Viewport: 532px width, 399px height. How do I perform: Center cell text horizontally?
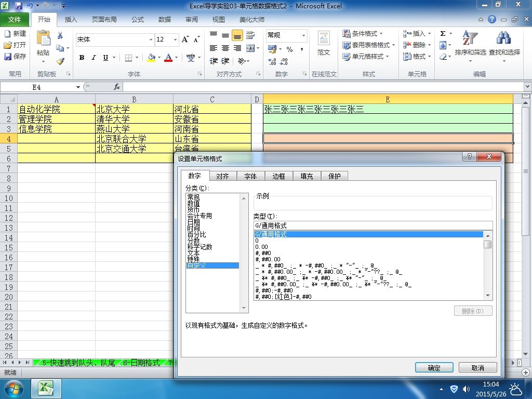(225, 48)
